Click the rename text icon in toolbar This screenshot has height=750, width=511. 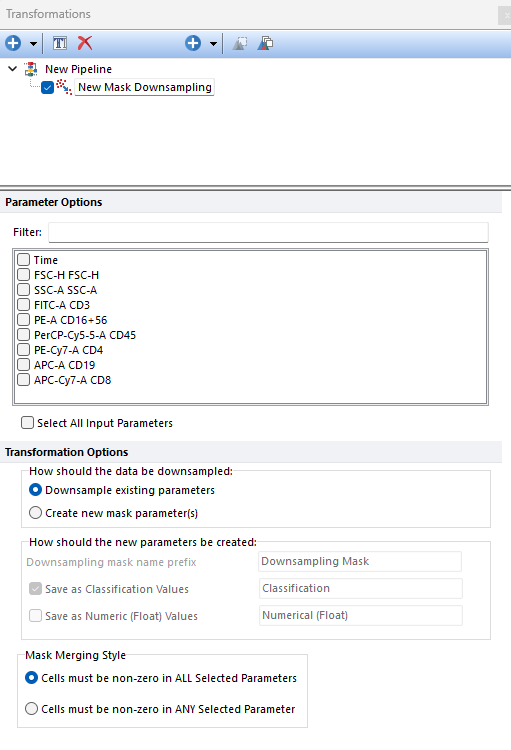[60, 43]
